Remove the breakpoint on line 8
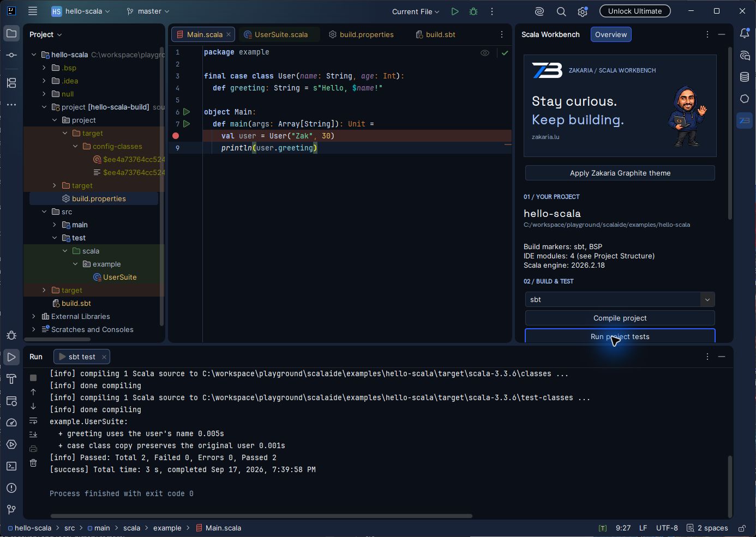The width and height of the screenshot is (756, 537). (x=176, y=136)
